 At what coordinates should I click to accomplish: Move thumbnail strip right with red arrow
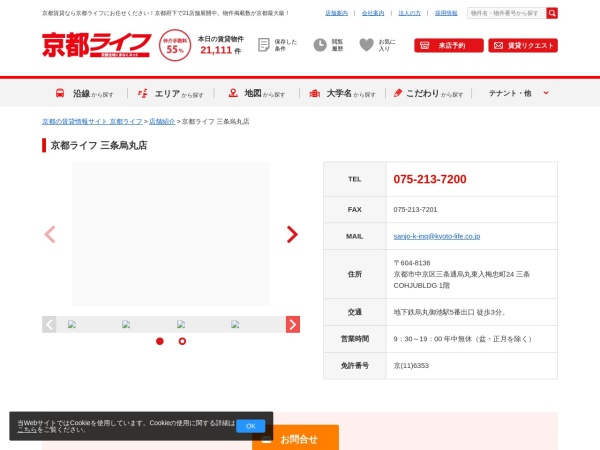[293, 324]
